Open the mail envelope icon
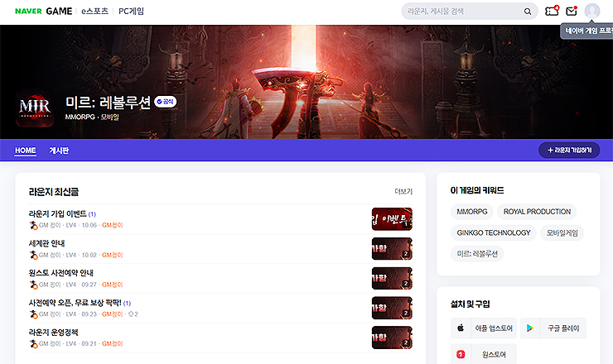 [x=572, y=11]
